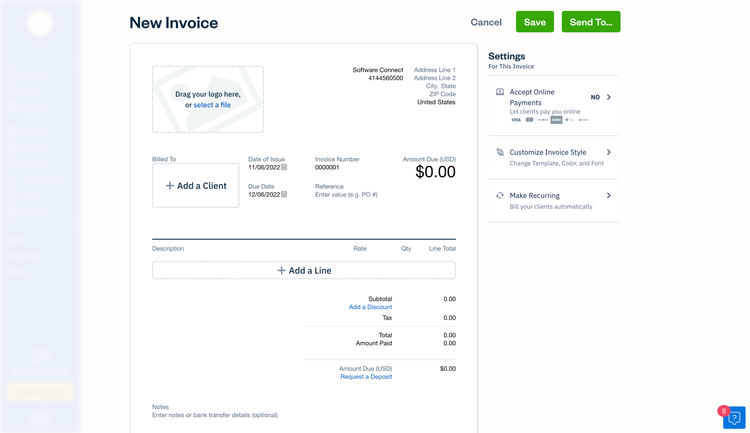This screenshot has height=433, width=750.
Task: Open Due Date calendar icon
Action: coord(284,195)
